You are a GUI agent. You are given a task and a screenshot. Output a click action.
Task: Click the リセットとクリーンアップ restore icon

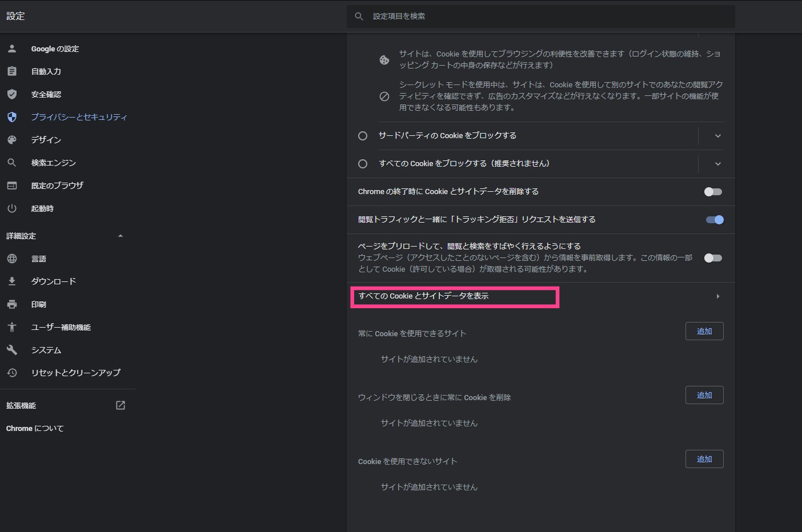coord(12,373)
